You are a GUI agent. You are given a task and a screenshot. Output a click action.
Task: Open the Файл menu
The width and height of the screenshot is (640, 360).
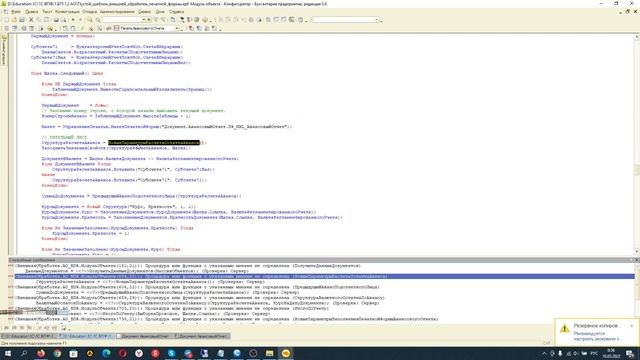click(16, 11)
